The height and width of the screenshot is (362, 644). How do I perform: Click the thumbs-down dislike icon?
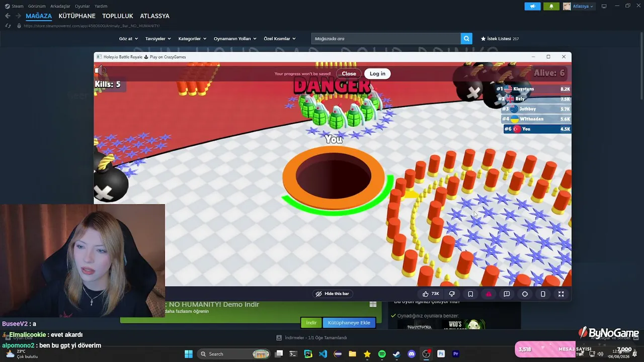point(452,294)
